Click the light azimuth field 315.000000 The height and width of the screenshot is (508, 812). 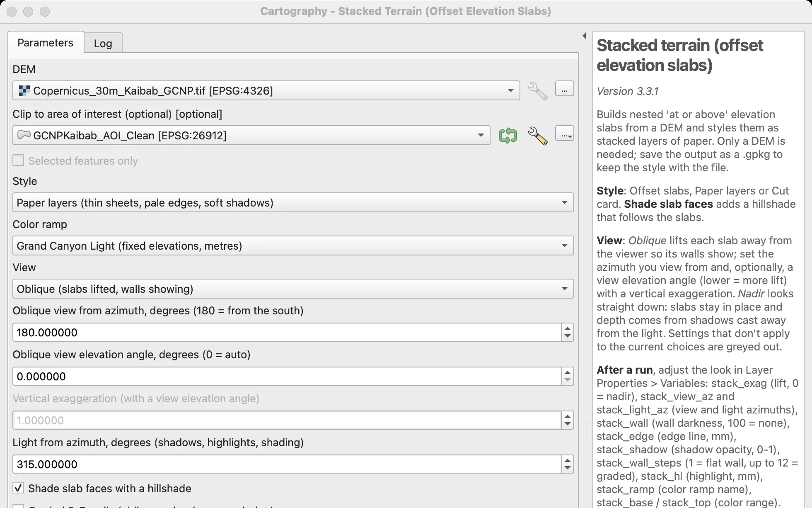pyautogui.click(x=287, y=464)
